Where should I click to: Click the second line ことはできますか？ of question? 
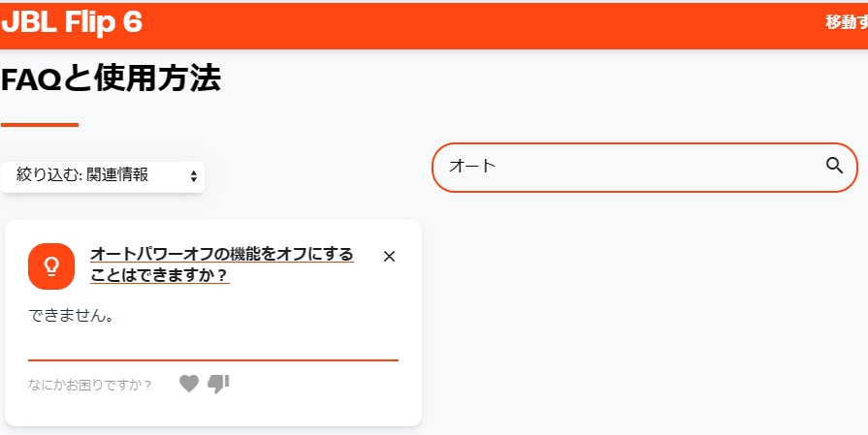point(160,276)
